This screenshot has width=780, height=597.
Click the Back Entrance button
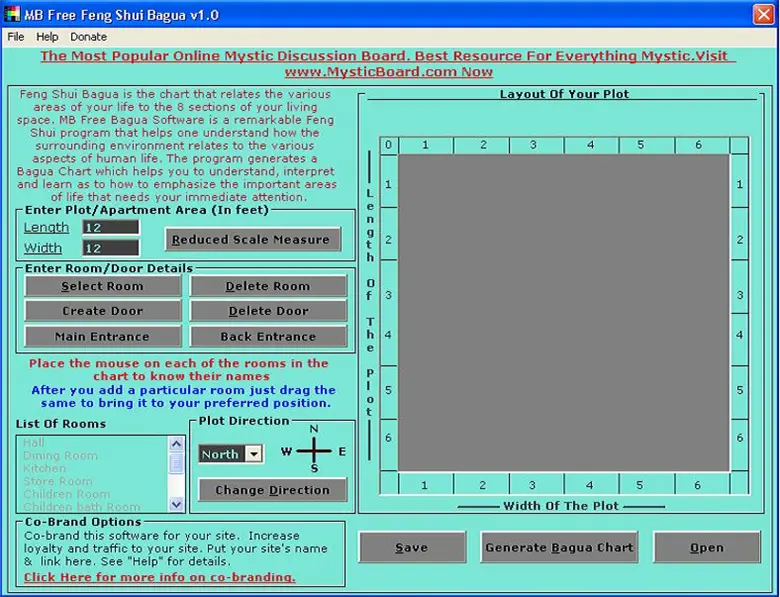tap(268, 337)
